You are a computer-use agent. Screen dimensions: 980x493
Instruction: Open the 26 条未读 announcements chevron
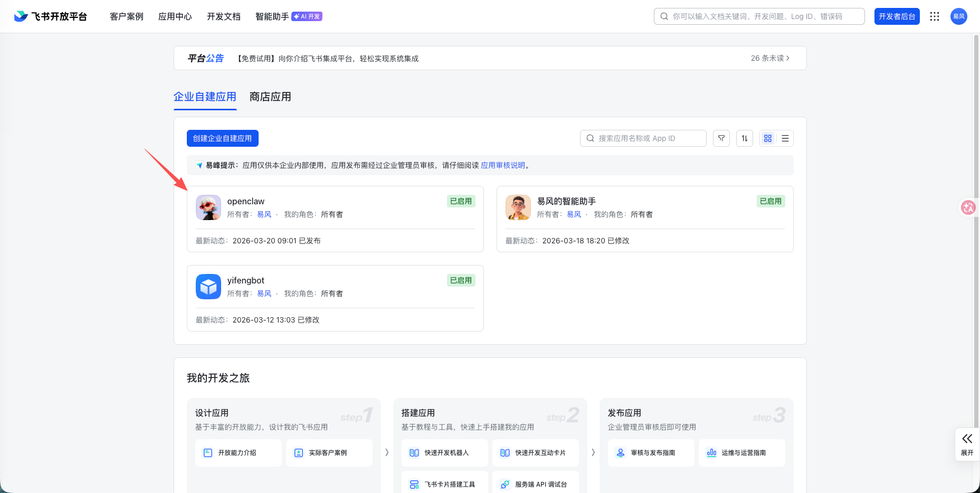click(770, 58)
